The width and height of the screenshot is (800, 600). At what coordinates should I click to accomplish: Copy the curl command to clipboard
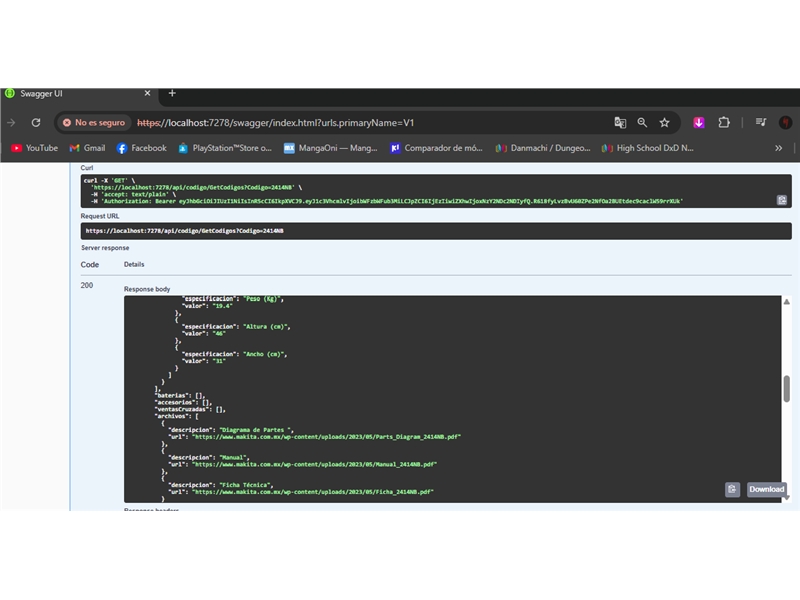[x=781, y=200]
